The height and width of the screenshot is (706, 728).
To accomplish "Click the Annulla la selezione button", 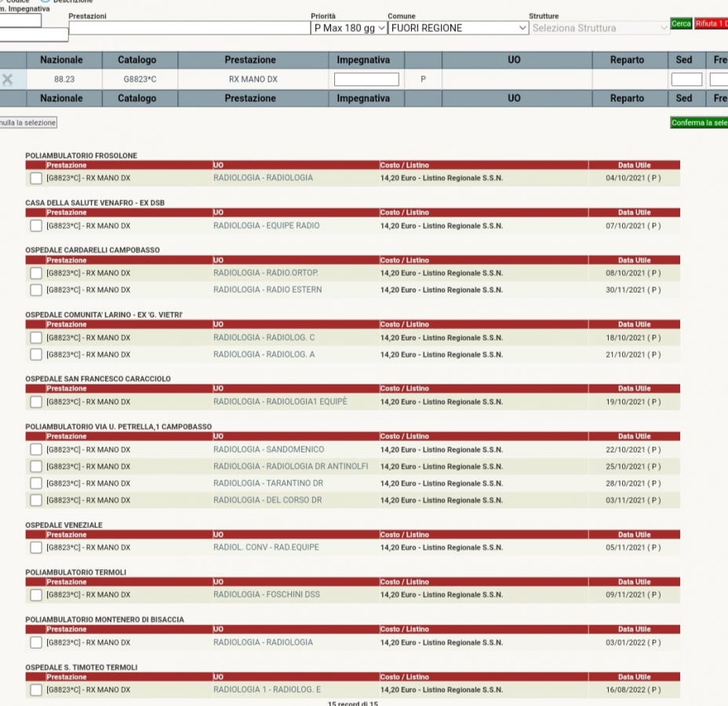I will coord(27,123).
